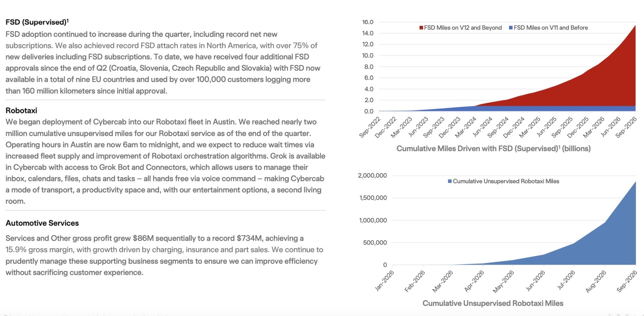Screen dimensions: 644x316
Task: Select the FSD (Supervised) section heading
Action: [x=37, y=22]
